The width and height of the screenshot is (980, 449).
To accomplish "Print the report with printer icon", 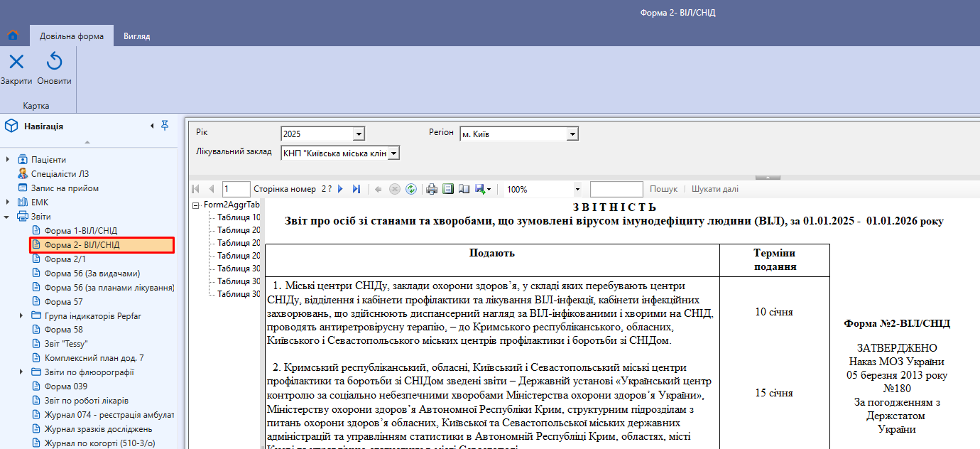I will (431, 189).
